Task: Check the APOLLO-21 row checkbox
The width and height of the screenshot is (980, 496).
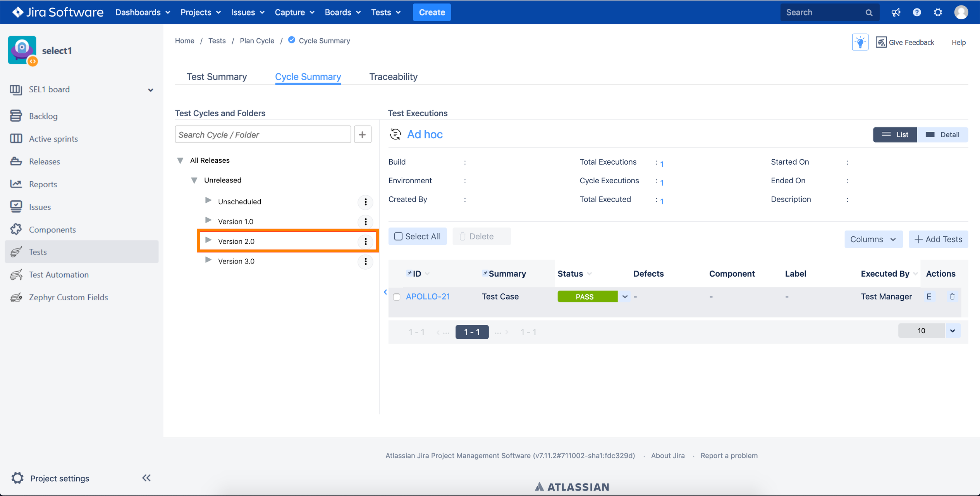Action: 397,296
